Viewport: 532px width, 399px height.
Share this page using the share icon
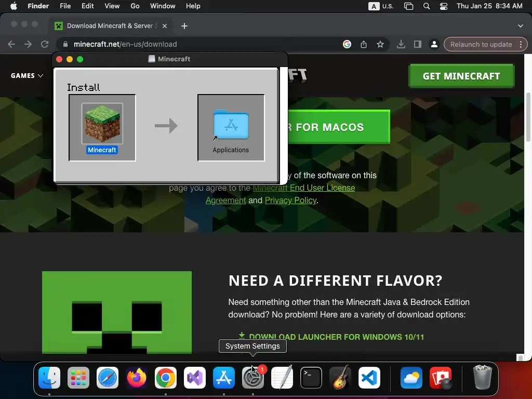pos(364,44)
